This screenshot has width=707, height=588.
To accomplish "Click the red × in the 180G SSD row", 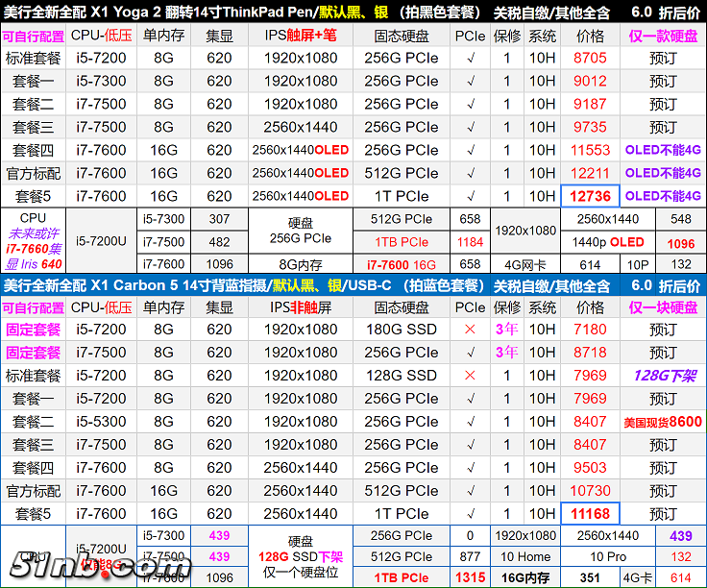I will 470,330.
